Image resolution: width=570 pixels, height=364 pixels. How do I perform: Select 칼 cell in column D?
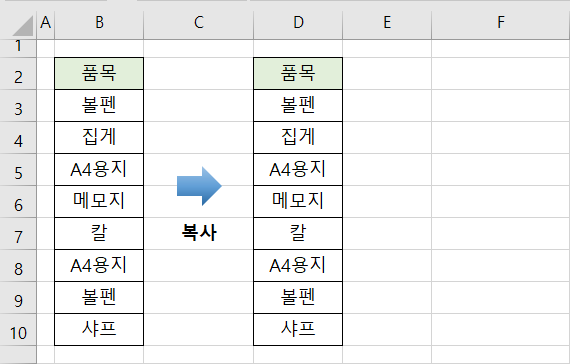tap(298, 233)
